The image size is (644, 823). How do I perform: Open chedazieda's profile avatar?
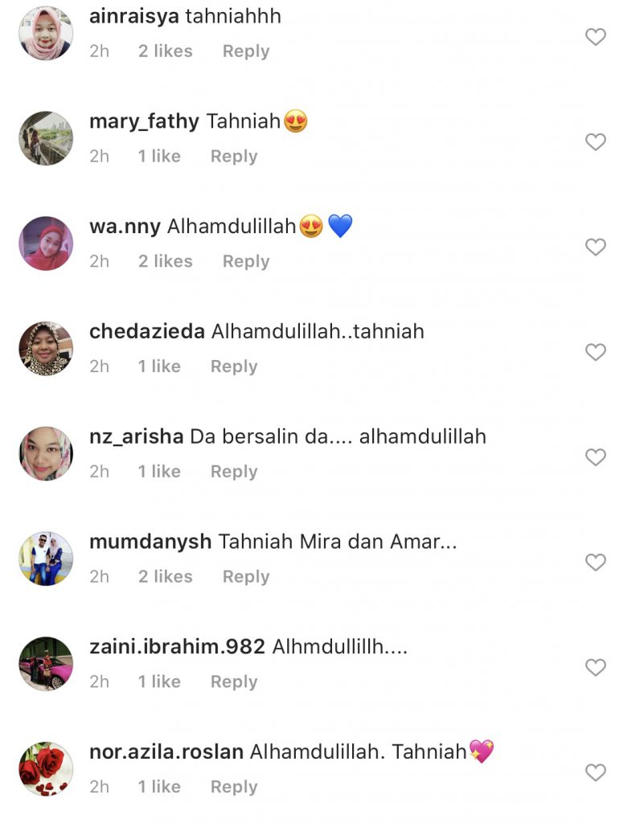(46, 349)
